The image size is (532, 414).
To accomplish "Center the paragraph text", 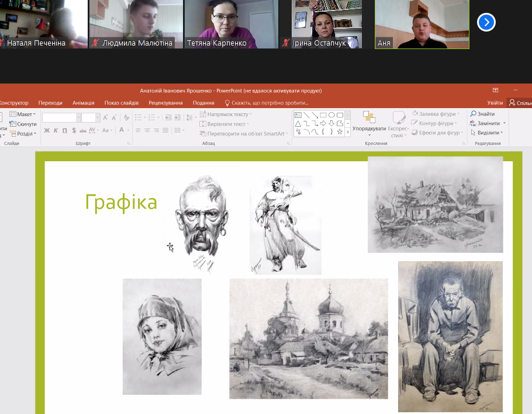I will tap(147, 130).
